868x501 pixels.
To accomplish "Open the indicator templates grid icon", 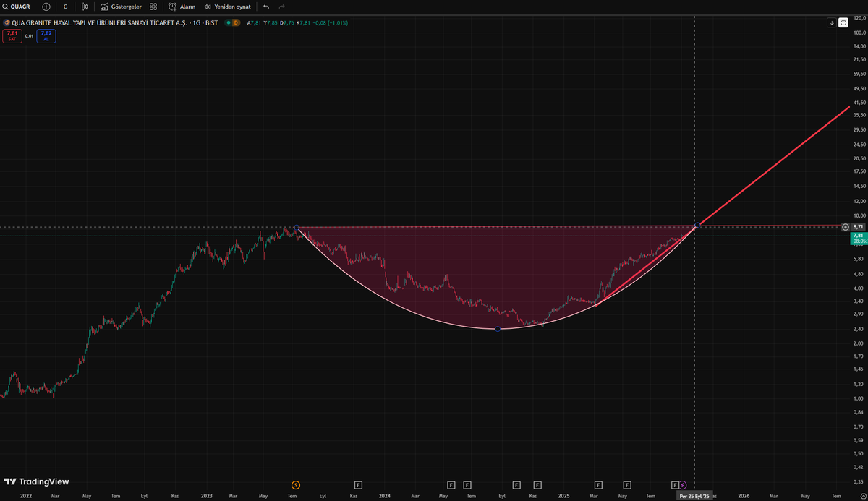I will (x=153, y=7).
